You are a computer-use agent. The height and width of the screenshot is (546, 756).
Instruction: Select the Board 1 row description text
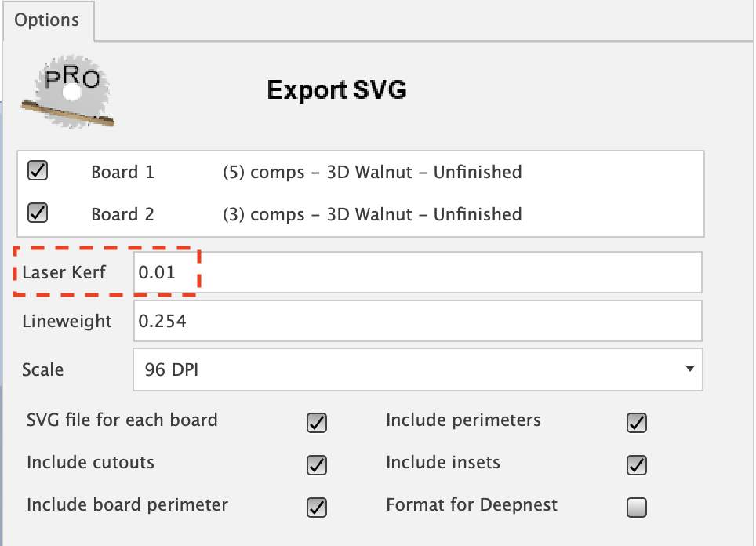(373, 172)
